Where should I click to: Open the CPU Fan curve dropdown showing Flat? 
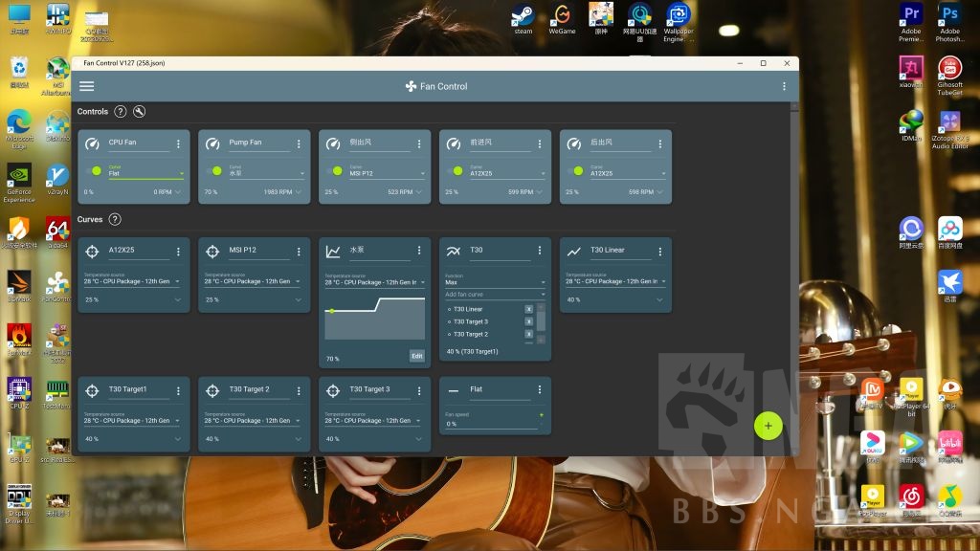pos(145,174)
